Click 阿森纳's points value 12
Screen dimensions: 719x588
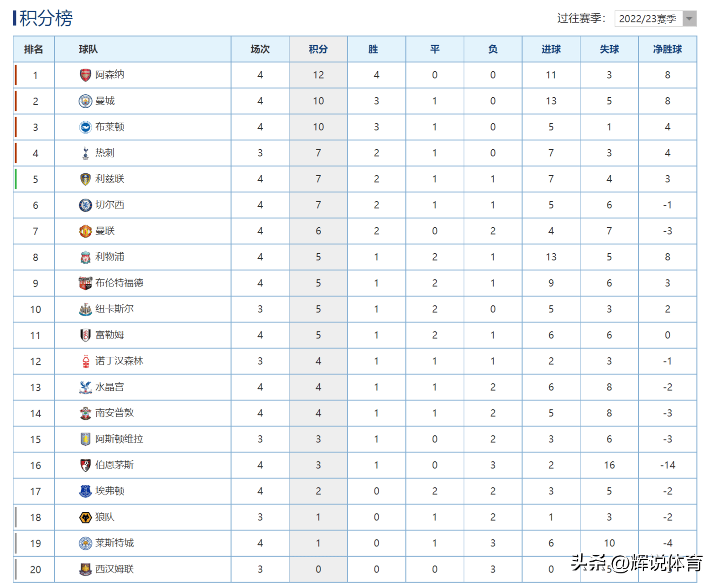tap(318, 75)
